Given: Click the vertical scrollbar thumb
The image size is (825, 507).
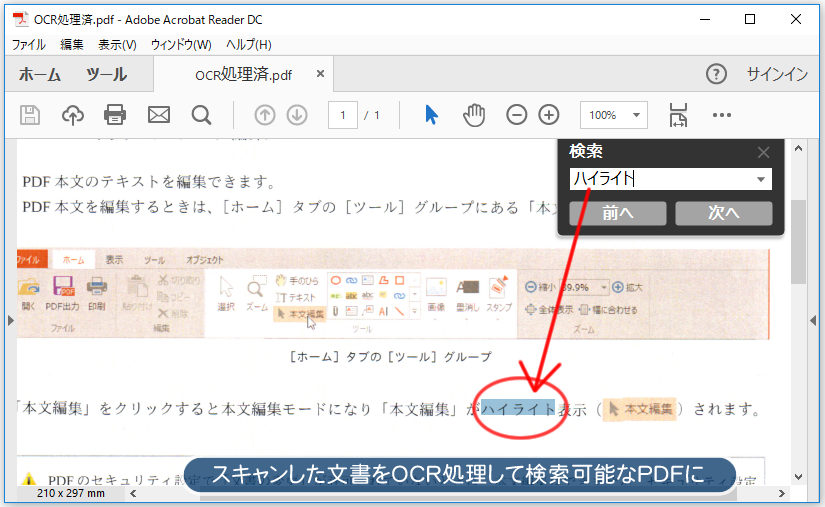Looking at the screenshot, I should tap(798, 242).
